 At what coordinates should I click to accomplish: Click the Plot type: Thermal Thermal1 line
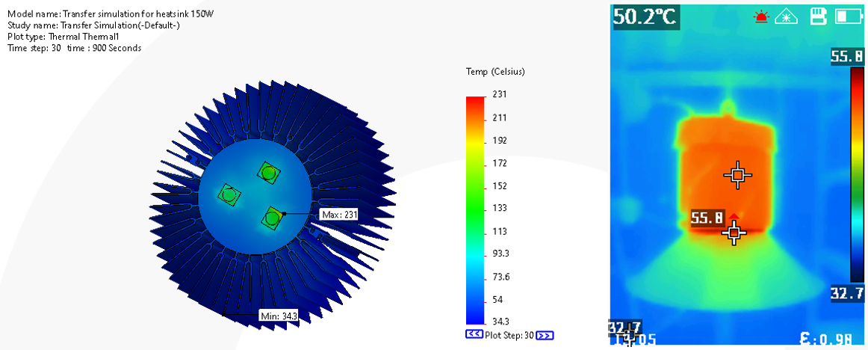(x=63, y=37)
